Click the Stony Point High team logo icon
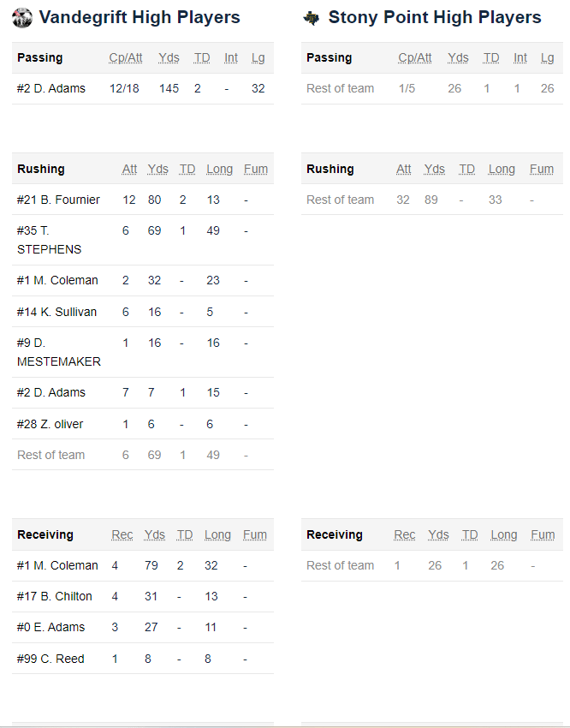The width and height of the screenshot is (570, 728). [x=312, y=18]
